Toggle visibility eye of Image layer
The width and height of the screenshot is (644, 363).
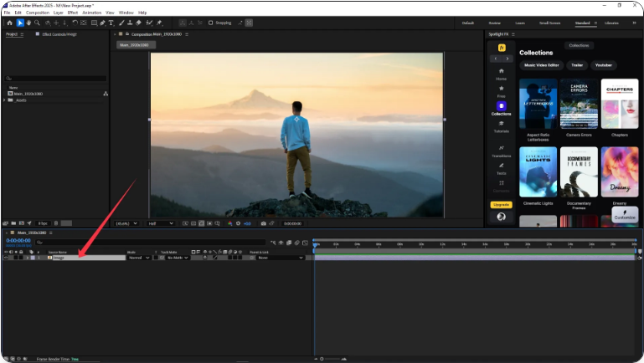click(x=7, y=258)
